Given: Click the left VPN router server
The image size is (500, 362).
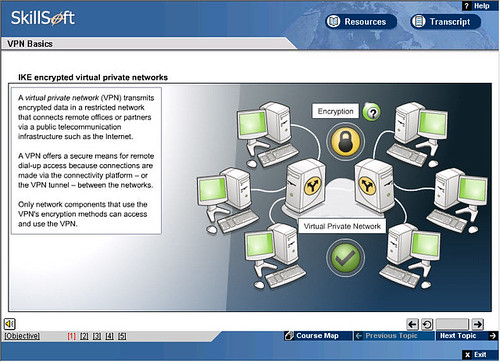Looking at the screenshot, I should 306,187.
